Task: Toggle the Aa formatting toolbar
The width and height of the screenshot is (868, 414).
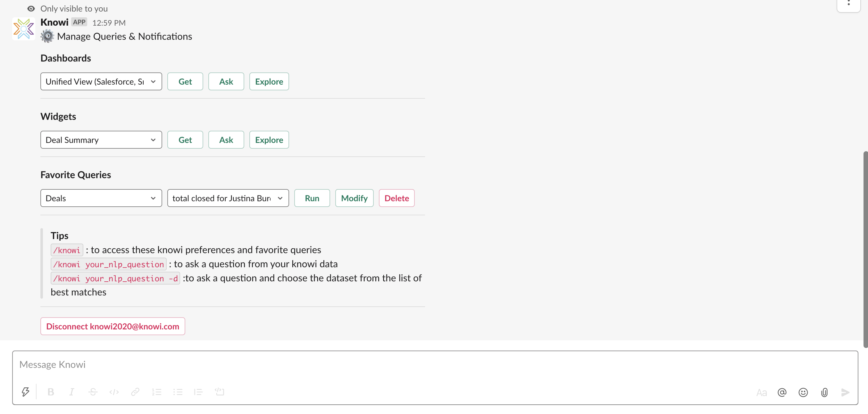Action: [761, 393]
